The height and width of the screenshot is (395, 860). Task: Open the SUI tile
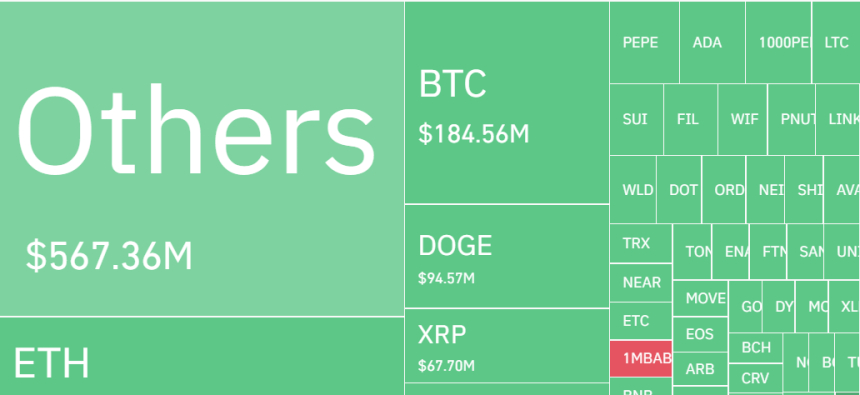[637, 120]
